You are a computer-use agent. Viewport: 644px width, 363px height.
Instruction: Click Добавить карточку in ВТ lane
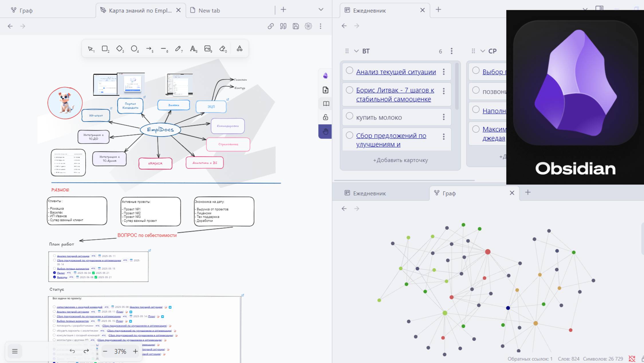pos(400,160)
